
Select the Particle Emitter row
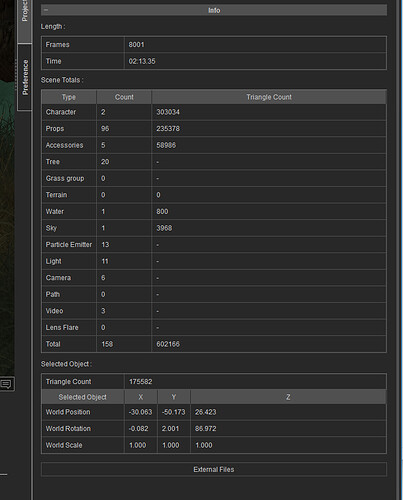tap(214, 245)
